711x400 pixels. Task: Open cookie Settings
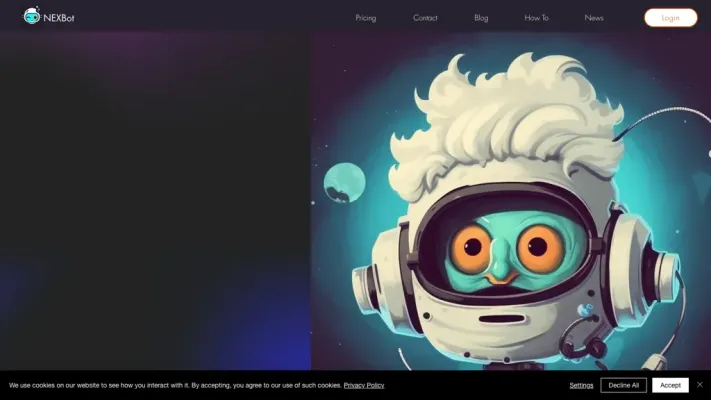(x=581, y=385)
